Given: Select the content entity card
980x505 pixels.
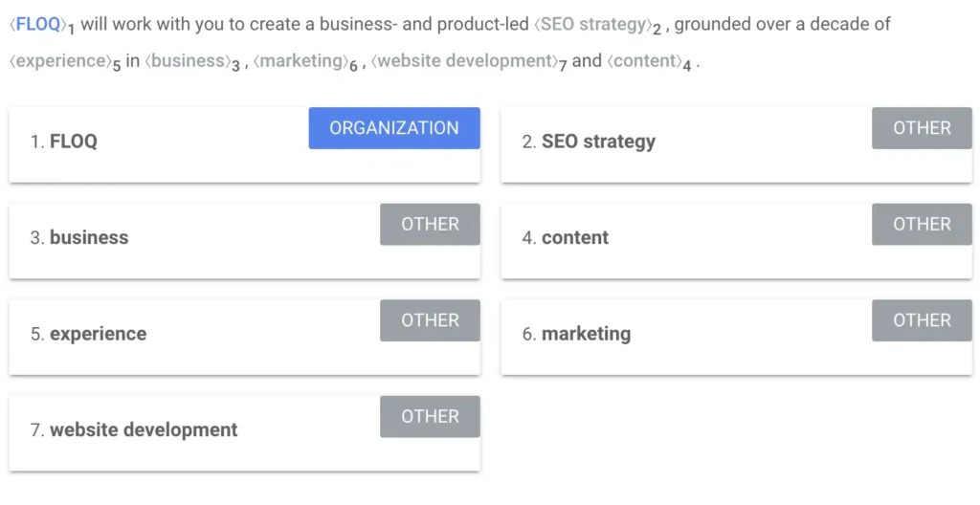Looking at the screenshot, I should 736,241.
